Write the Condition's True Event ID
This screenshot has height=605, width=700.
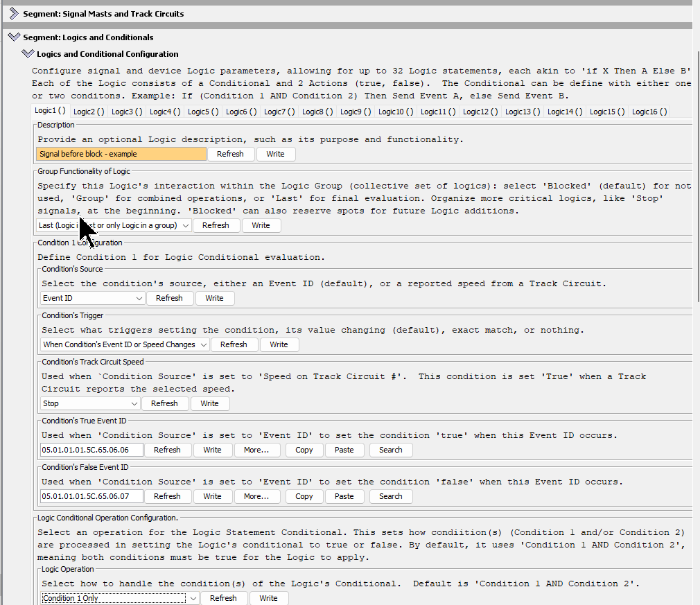point(213,450)
